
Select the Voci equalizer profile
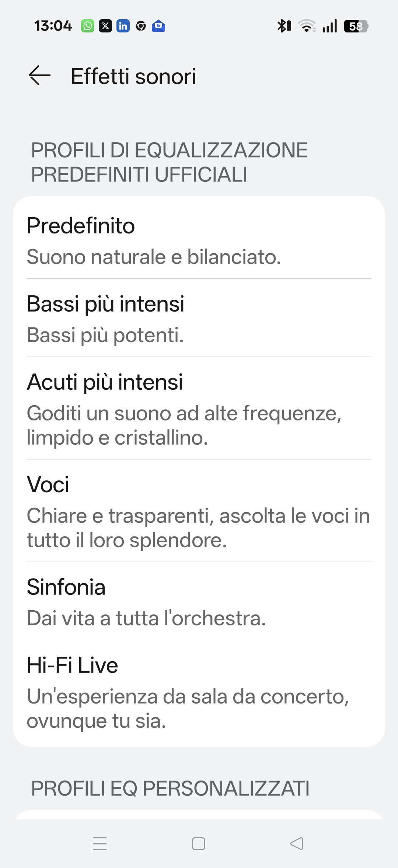pos(199,511)
